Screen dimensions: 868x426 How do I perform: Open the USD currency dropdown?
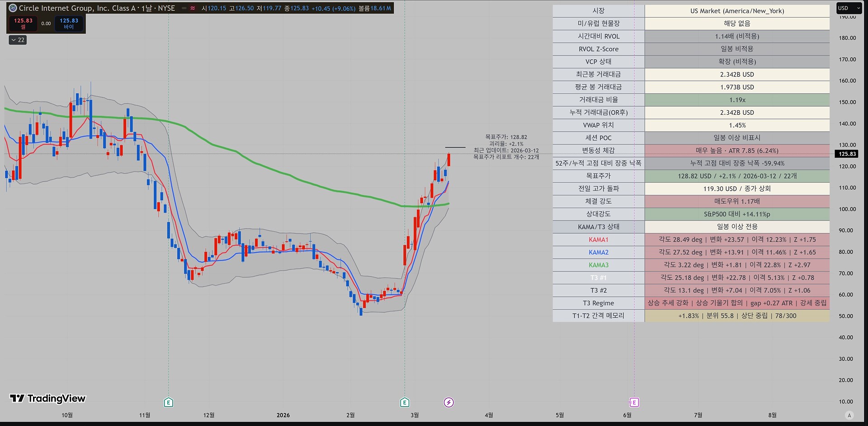coord(849,8)
